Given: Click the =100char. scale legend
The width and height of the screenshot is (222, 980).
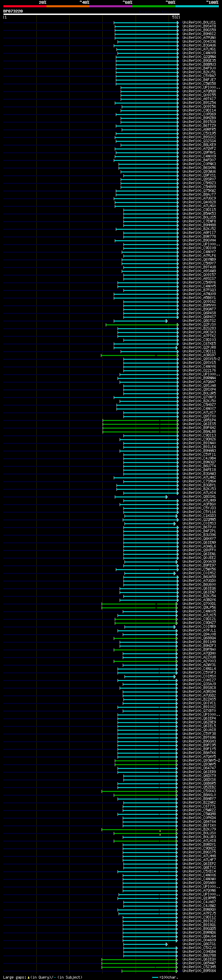Looking at the screenshot, I should pos(165,977).
